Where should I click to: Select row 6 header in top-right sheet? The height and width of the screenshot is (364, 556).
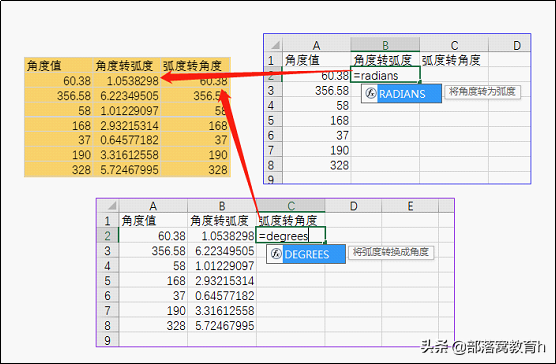click(x=273, y=135)
